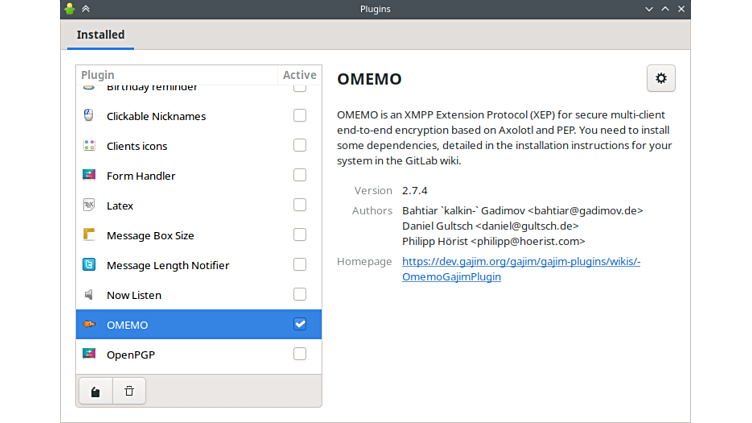
Task: Install plugin from archive button
Action: (x=95, y=391)
